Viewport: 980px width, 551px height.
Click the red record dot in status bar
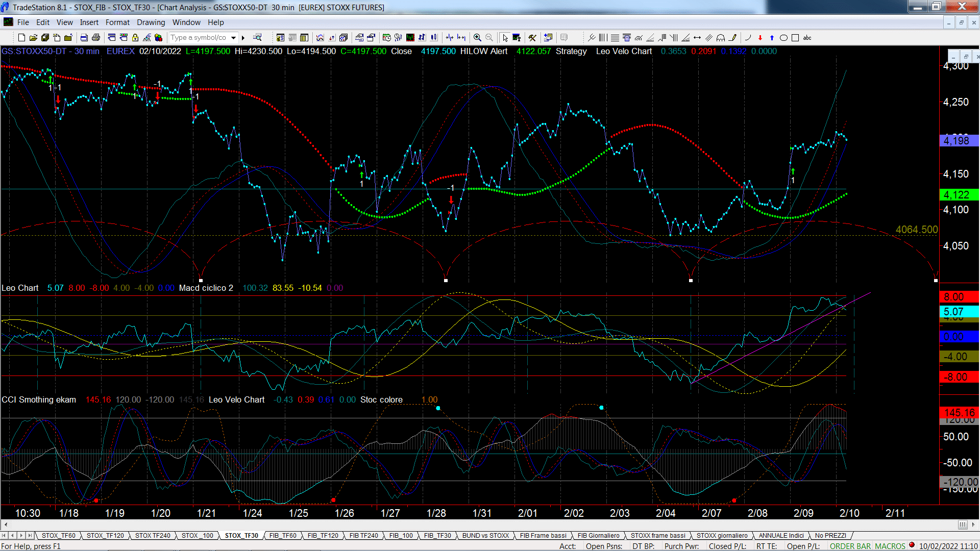[912, 545]
